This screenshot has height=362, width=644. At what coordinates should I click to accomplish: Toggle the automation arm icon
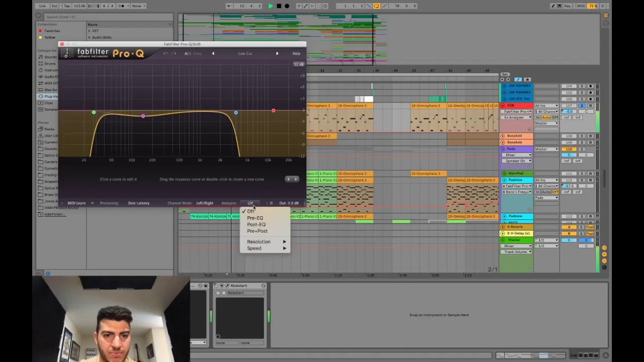point(305,6)
